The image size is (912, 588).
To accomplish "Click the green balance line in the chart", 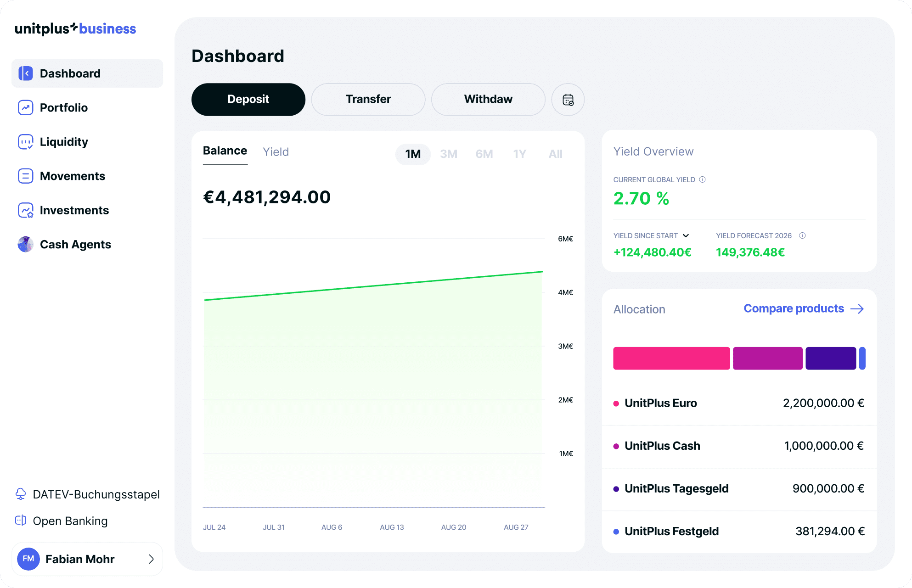I will [x=373, y=286].
